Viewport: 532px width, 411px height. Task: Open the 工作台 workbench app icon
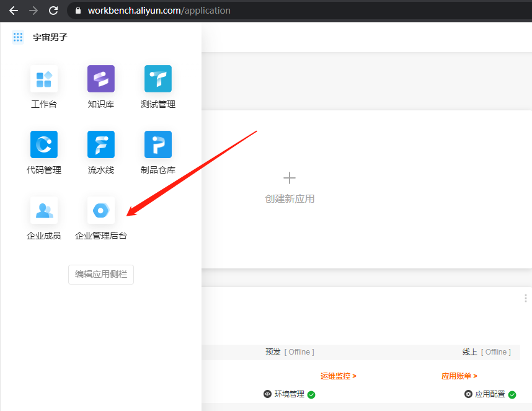(44, 79)
